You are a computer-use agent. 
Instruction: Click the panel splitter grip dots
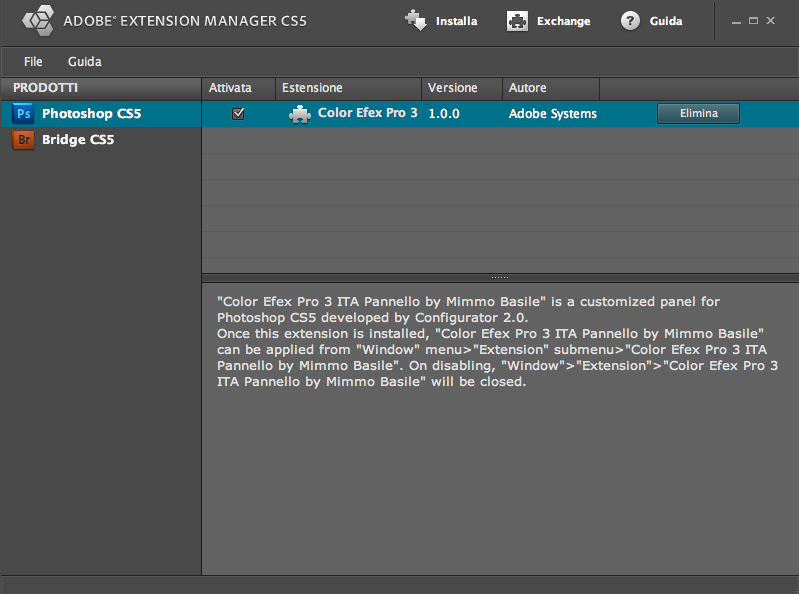[500, 278]
